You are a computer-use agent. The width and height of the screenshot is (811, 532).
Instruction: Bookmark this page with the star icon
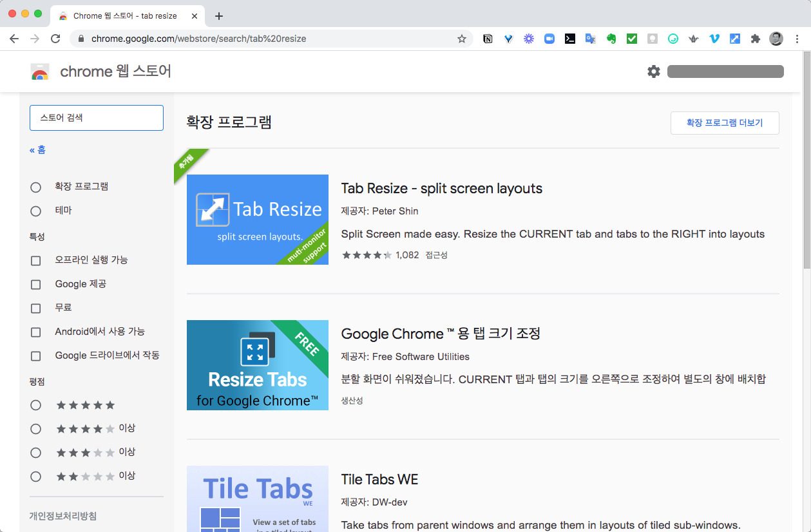(x=462, y=39)
